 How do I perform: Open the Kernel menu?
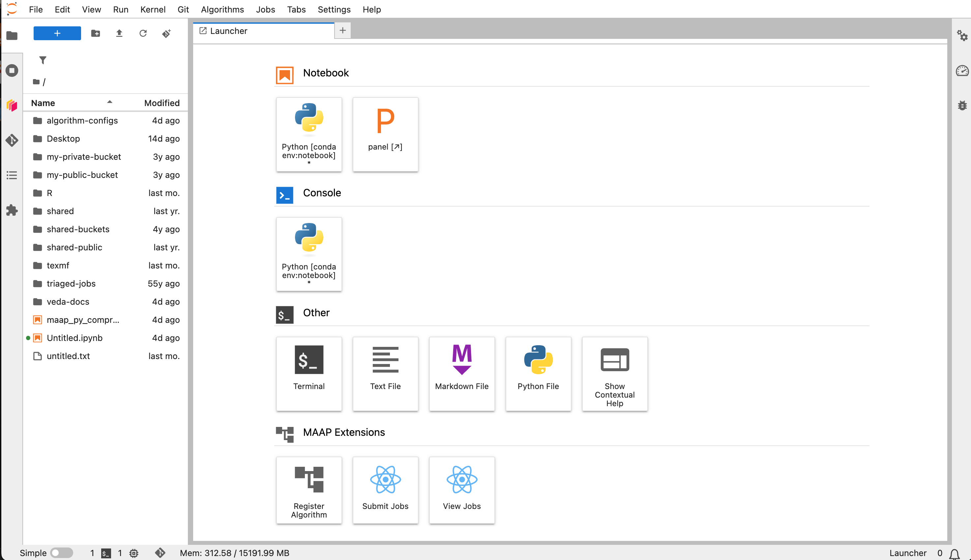(153, 9)
